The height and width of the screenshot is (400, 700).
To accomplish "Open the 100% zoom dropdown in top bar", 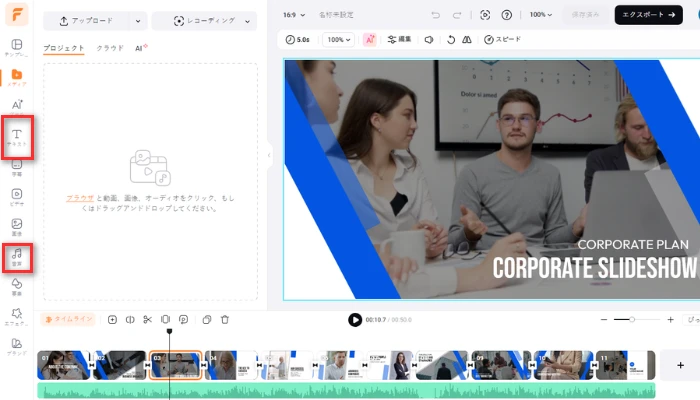I will [542, 15].
